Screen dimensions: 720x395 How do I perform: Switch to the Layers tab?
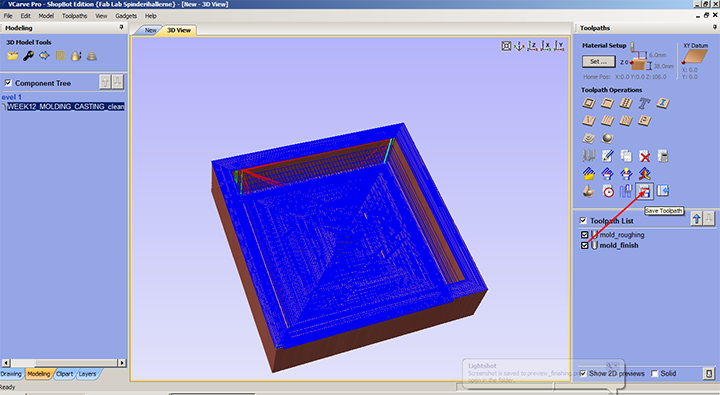[87, 374]
